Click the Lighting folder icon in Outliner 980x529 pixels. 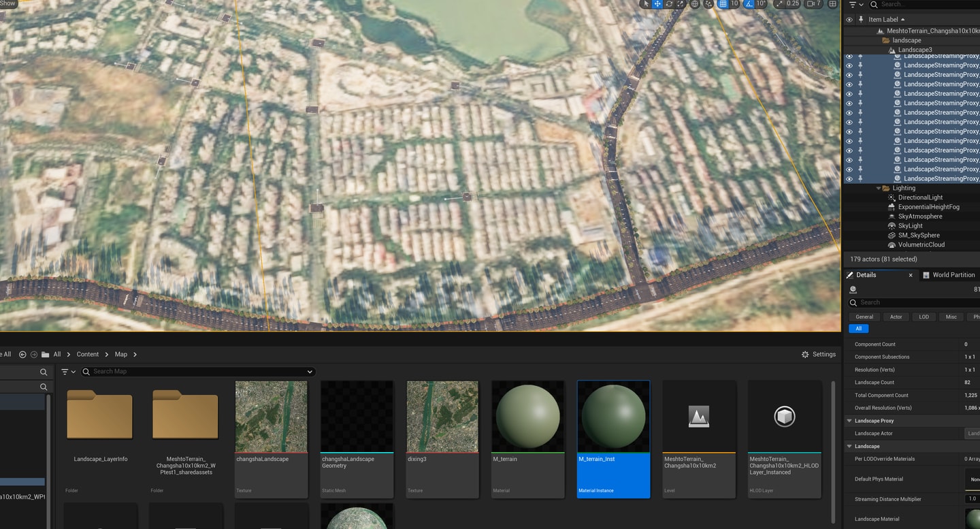[x=886, y=188]
